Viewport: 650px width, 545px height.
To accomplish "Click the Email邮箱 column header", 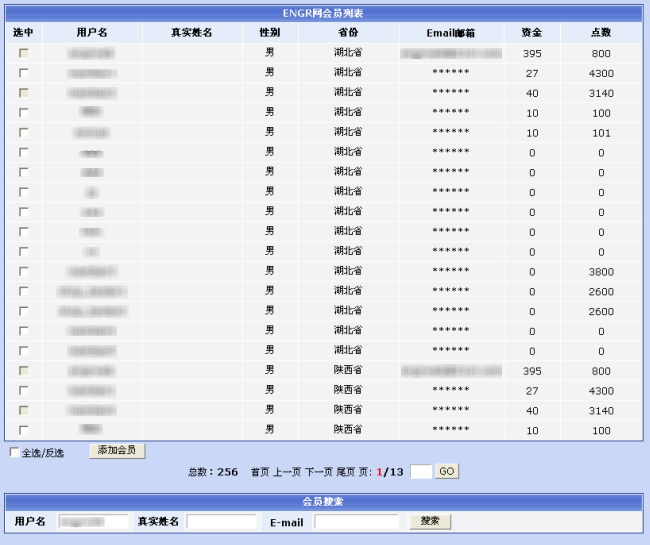I will (x=451, y=33).
